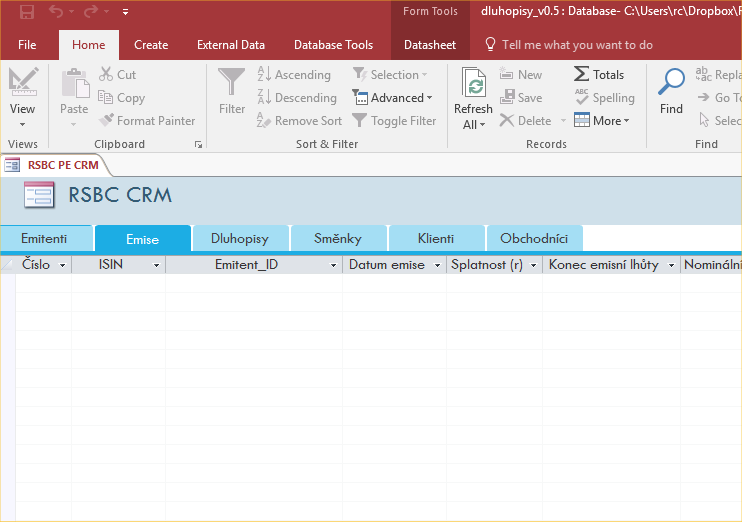This screenshot has height=522, width=742.
Task: Go to the Klienti tab
Action: tap(436, 239)
